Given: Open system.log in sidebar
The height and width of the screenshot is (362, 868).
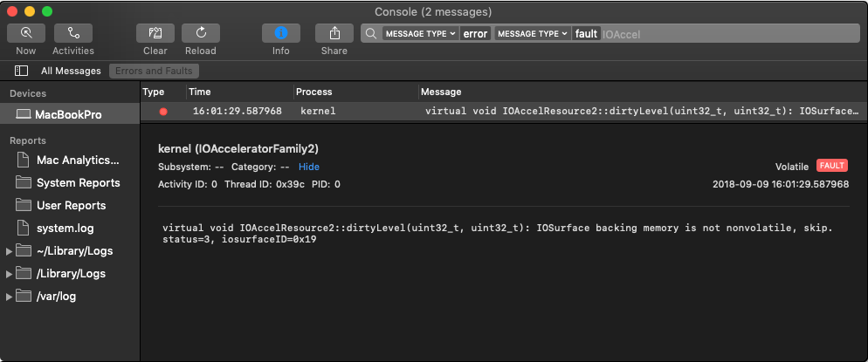Looking at the screenshot, I should 65,229.
